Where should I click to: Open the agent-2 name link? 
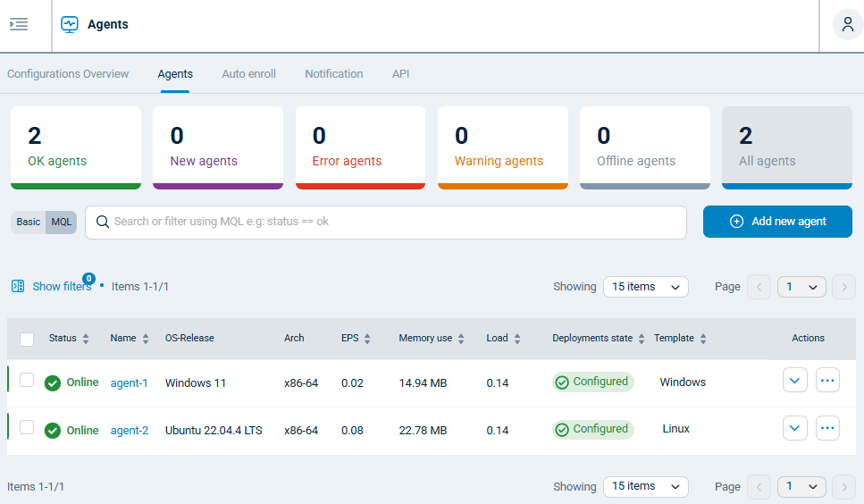tap(130, 430)
